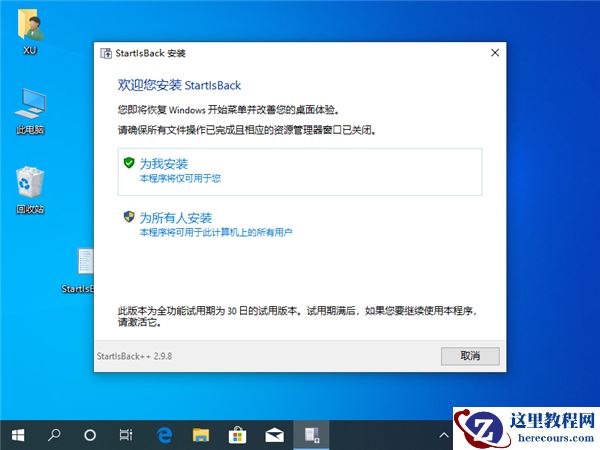600x450 pixels.
Task: Click the StartIsBack installer title bar icon
Action: click(x=106, y=53)
